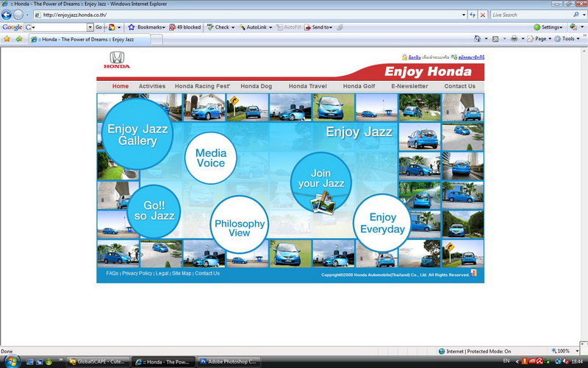Click the Thai login link at top right

click(415, 57)
